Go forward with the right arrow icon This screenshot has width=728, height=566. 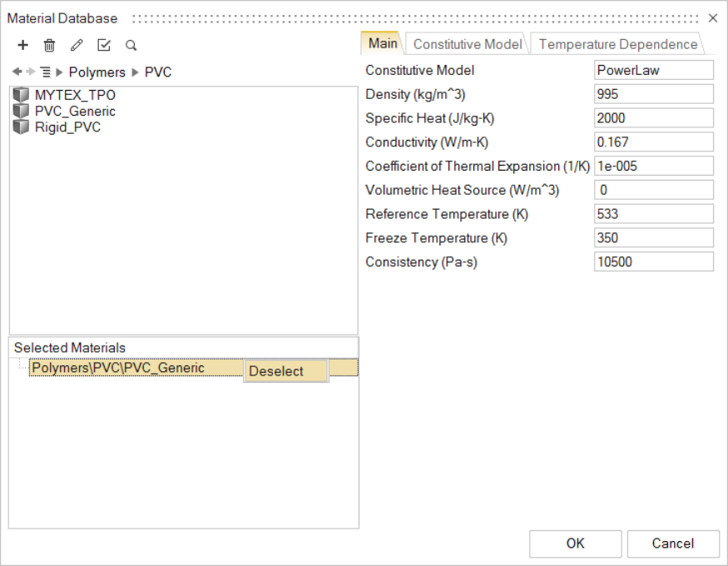(x=30, y=72)
